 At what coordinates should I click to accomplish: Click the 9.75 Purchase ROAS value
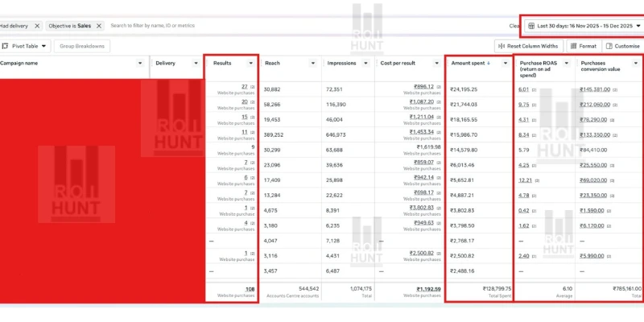coord(524,105)
